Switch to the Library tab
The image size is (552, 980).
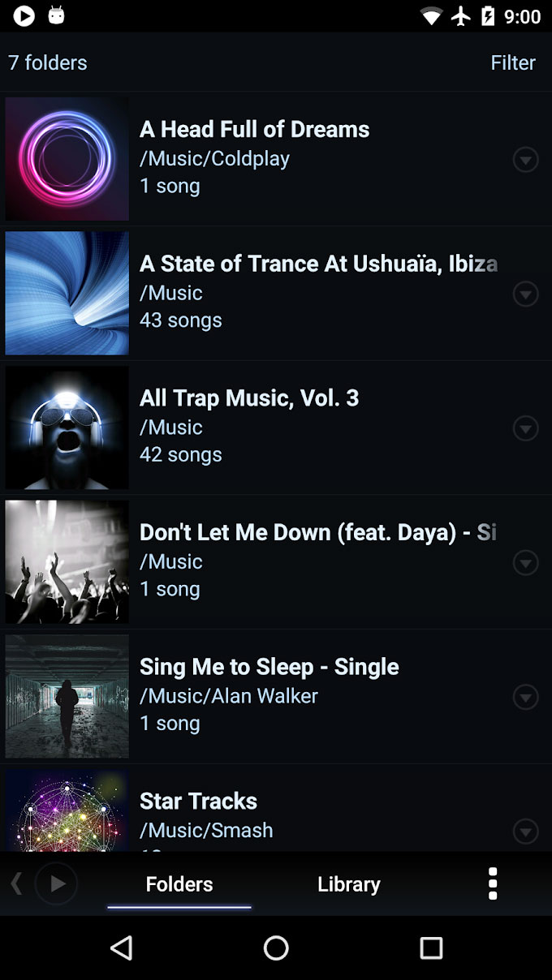click(x=348, y=883)
